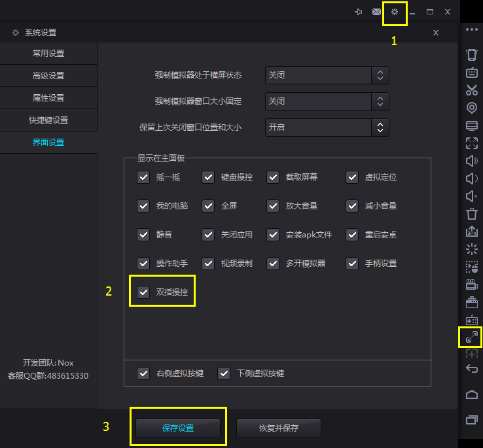
Task: Click the recent apps icon in sidebar
Action: [472, 420]
